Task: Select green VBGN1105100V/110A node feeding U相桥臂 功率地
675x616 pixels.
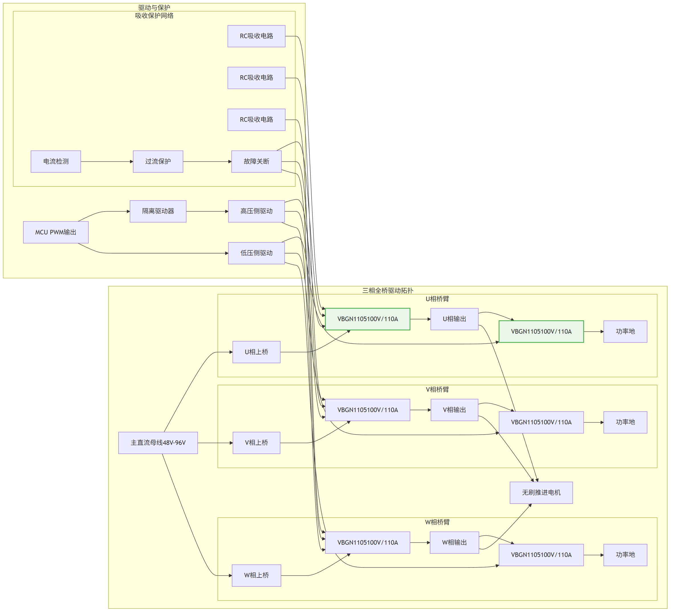Action: click(541, 332)
